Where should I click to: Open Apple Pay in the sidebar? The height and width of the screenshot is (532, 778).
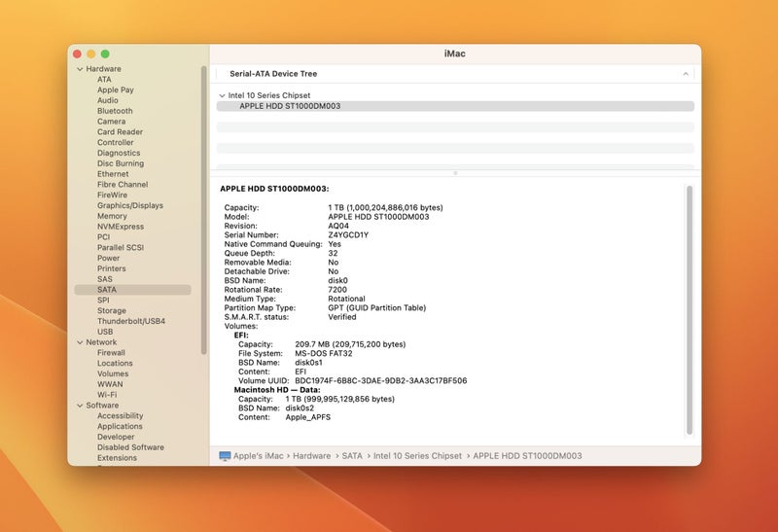116,89
